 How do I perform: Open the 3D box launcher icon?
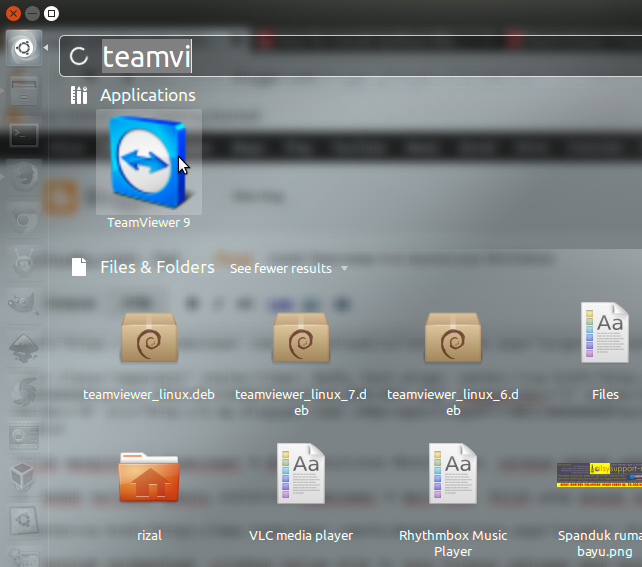[x=23, y=477]
